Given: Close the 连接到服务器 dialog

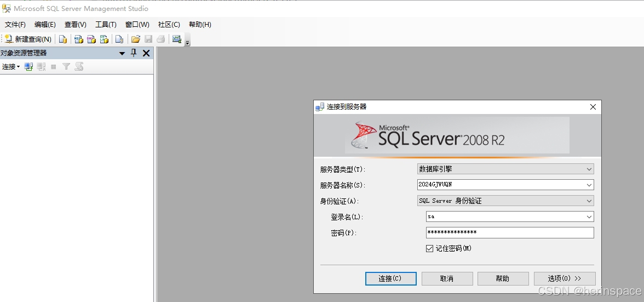Looking at the screenshot, I should pos(593,107).
